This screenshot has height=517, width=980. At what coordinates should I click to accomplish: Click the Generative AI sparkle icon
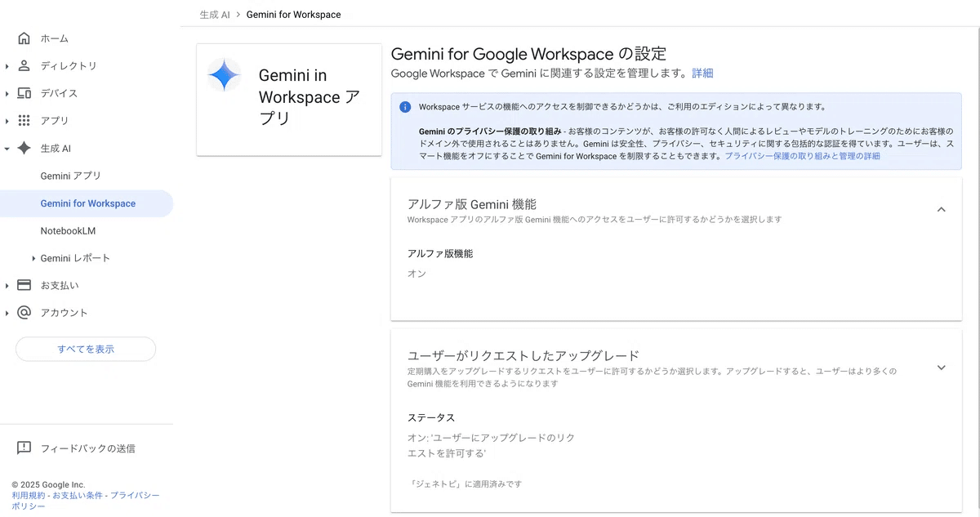coord(24,148)
